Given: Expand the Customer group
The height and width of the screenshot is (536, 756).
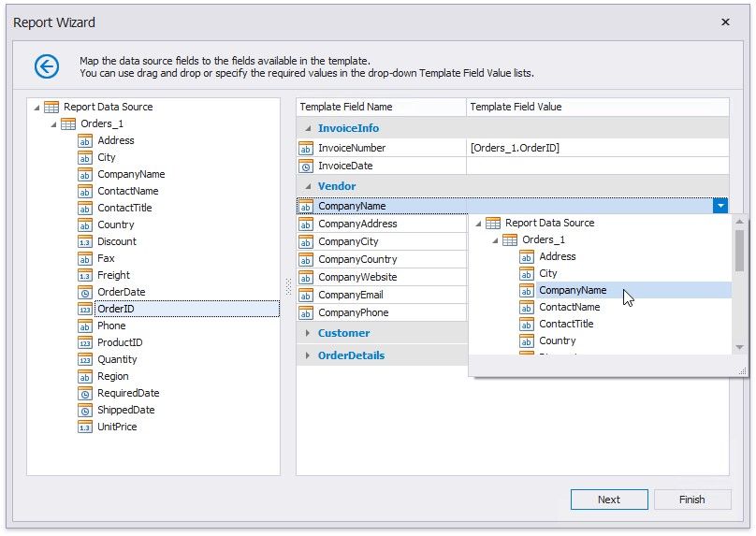Looking at the screenshot, I should [307, 333].
